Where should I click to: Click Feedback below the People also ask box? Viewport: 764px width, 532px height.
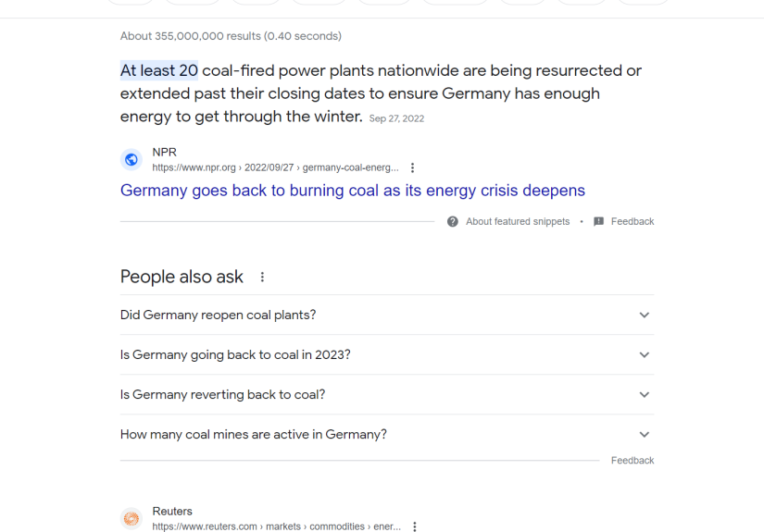632,461
